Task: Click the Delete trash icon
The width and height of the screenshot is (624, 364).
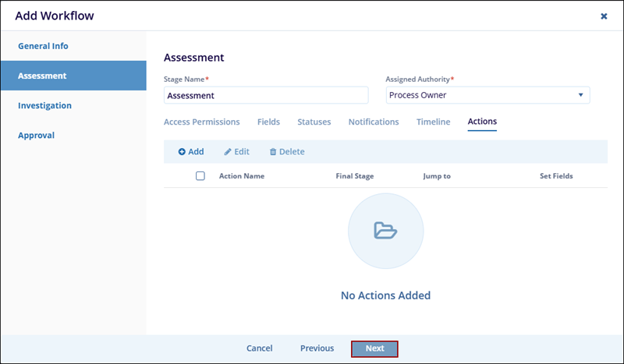Action: 273,152
